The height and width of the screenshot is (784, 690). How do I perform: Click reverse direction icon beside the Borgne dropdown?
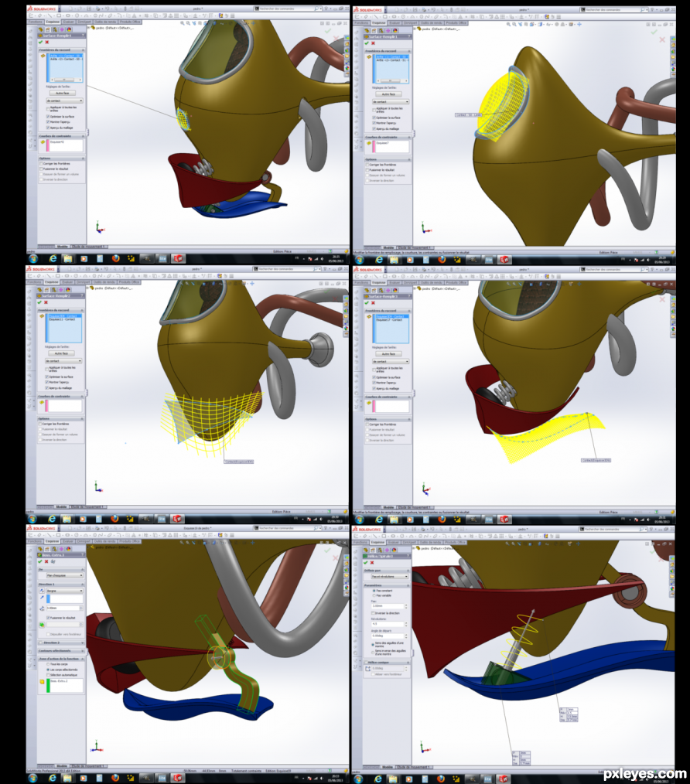click(x=42, y=591)
